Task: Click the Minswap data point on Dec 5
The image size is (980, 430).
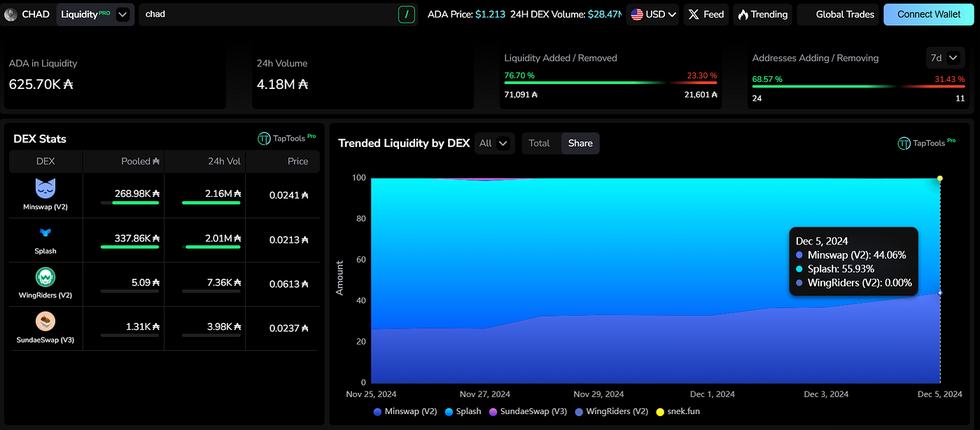Action: click(x=940, y=293)
